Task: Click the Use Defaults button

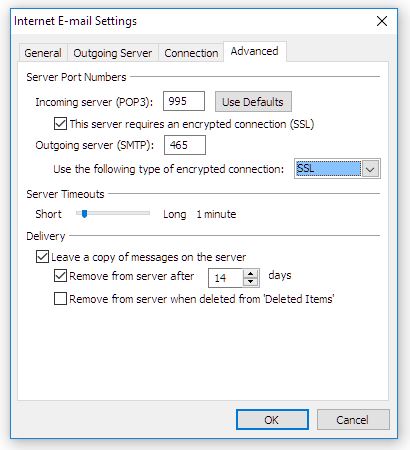Action: tap(253, 102)
